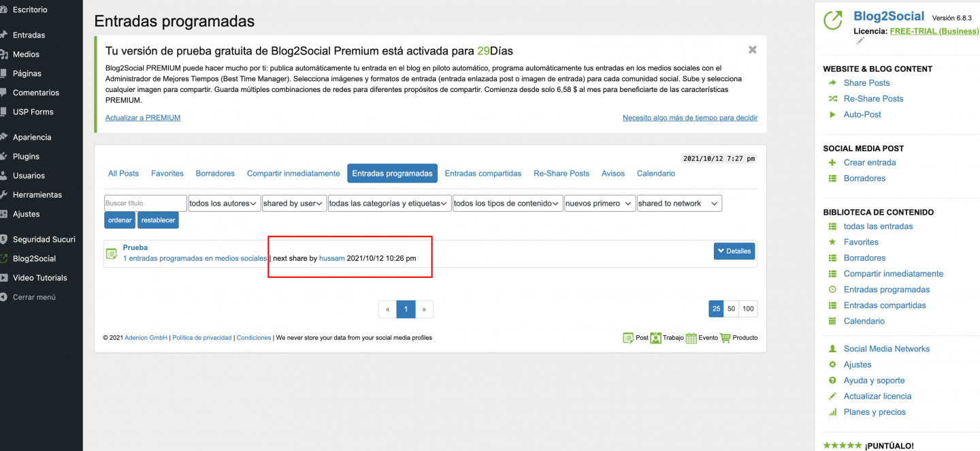Click the Post icon in the footer legend

(x=628, y=338)
